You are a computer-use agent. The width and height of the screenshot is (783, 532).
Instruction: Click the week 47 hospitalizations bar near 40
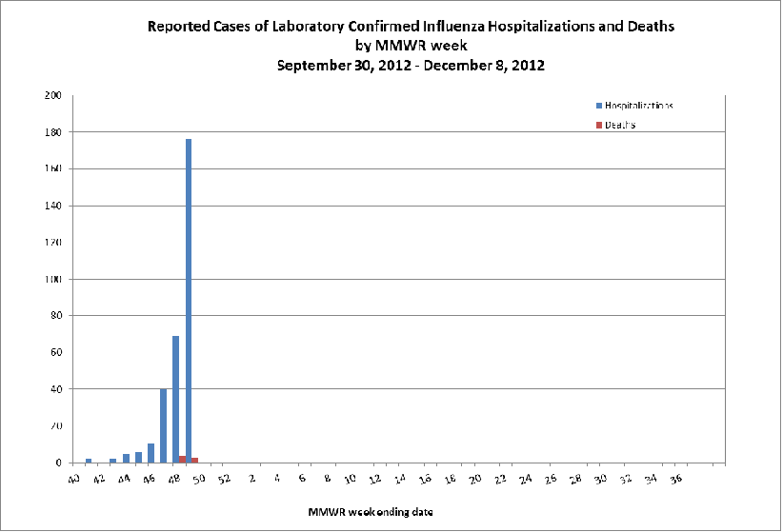(163, 425)
